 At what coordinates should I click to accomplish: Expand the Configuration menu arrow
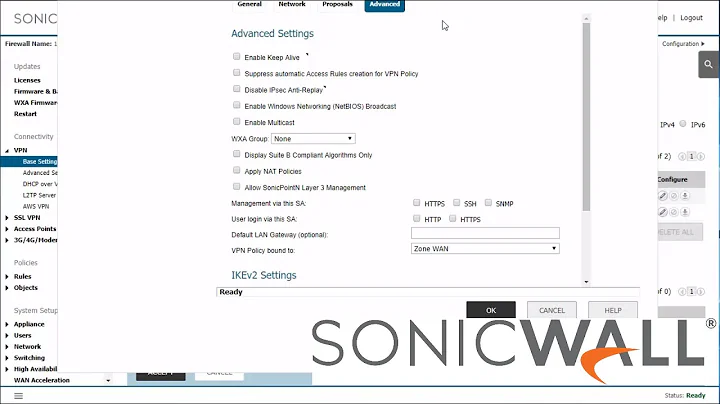point(703,44)
